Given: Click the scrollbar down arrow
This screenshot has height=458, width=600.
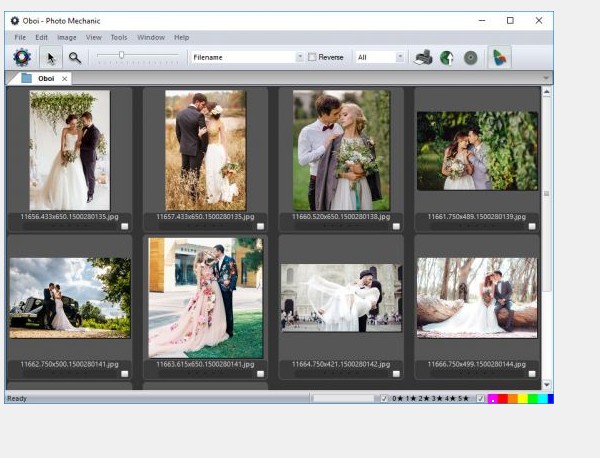Looking at the screenshot, I should (x=546, y=385).
